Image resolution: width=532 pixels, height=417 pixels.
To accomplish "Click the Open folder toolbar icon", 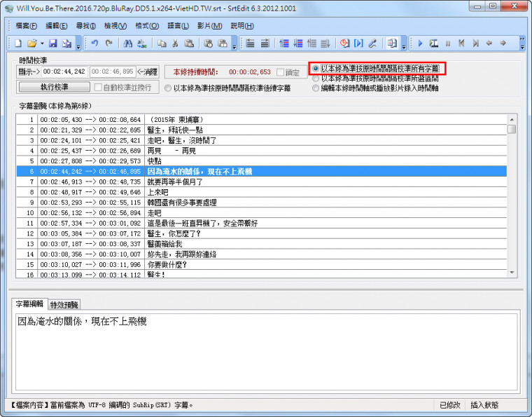I will click(32, 43).
